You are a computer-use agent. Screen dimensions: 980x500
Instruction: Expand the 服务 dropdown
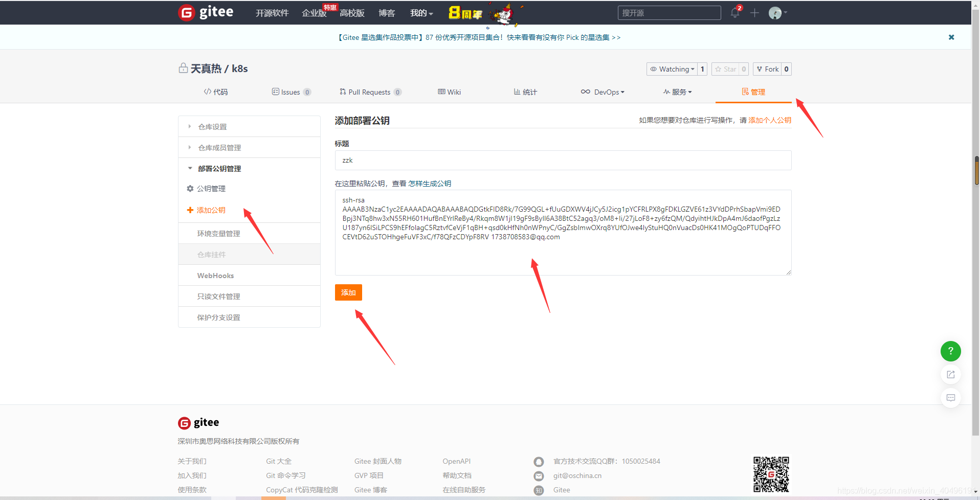tap(677, 92)
